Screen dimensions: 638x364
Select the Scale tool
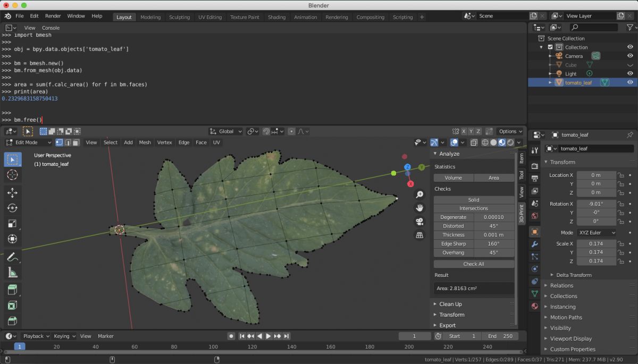[x=13, y=224]
